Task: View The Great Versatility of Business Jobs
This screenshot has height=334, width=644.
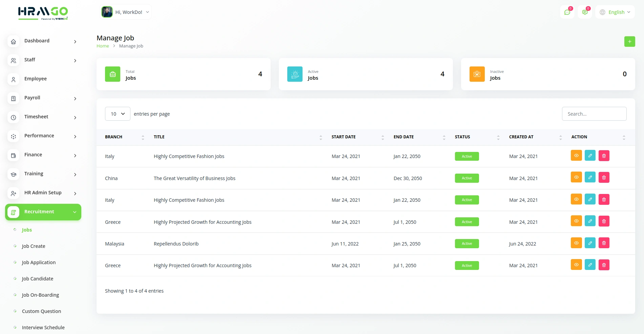Action: pos(576,177)
